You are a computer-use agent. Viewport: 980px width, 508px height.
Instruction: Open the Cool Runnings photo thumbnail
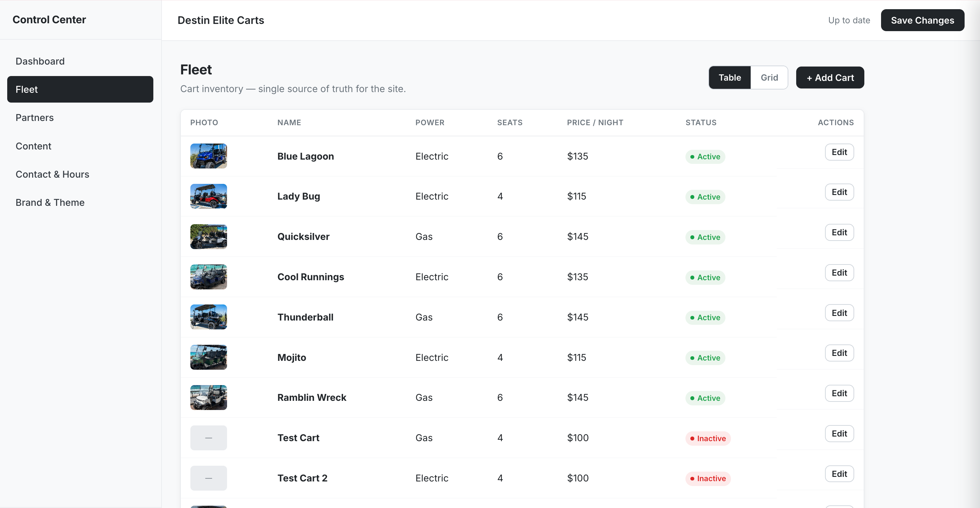(208, 277)
